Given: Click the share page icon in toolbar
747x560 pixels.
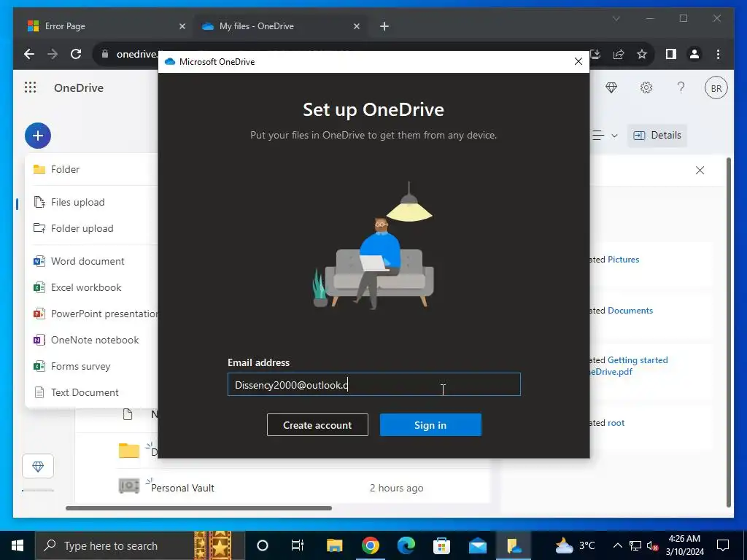Looking at the screenshot, I should click(x=619, y=54).
